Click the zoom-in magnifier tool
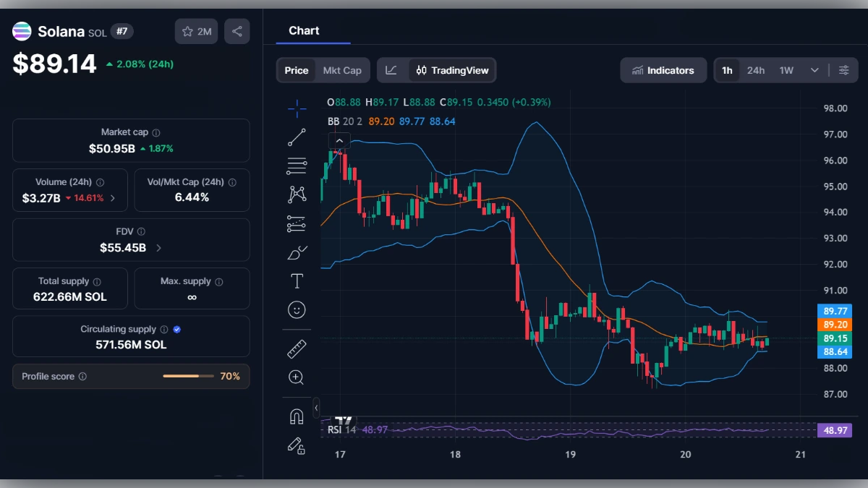Viewport: 868px width, 488px height. click(x=297, y=377)
